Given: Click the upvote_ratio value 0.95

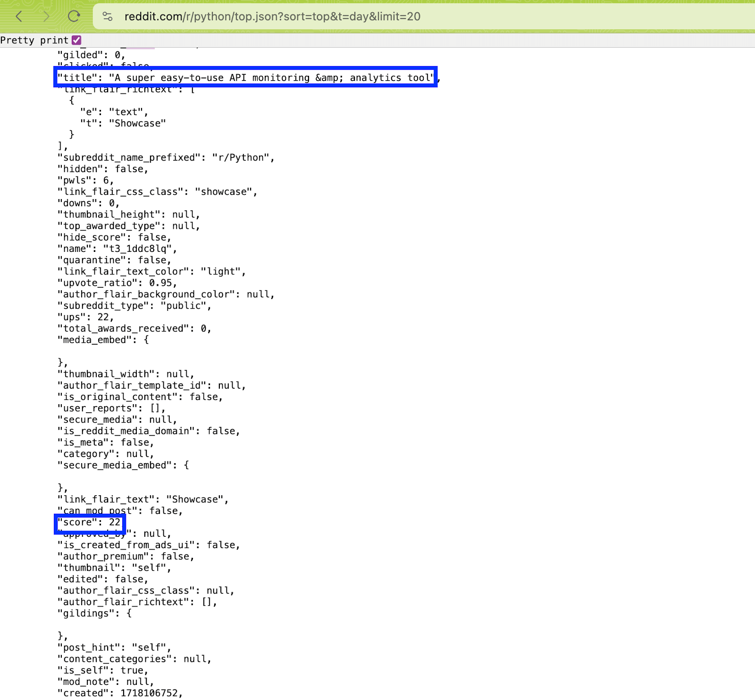Looking at the screenshot, I should 160,283.
